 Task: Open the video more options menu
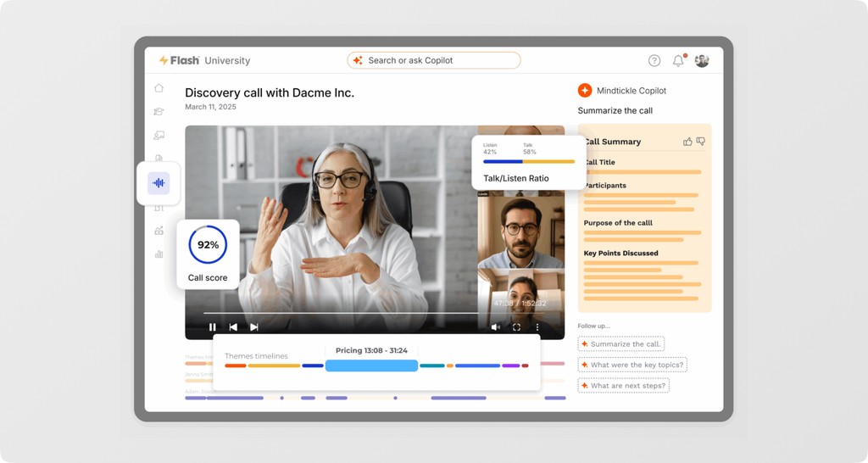tap(537, 327)
